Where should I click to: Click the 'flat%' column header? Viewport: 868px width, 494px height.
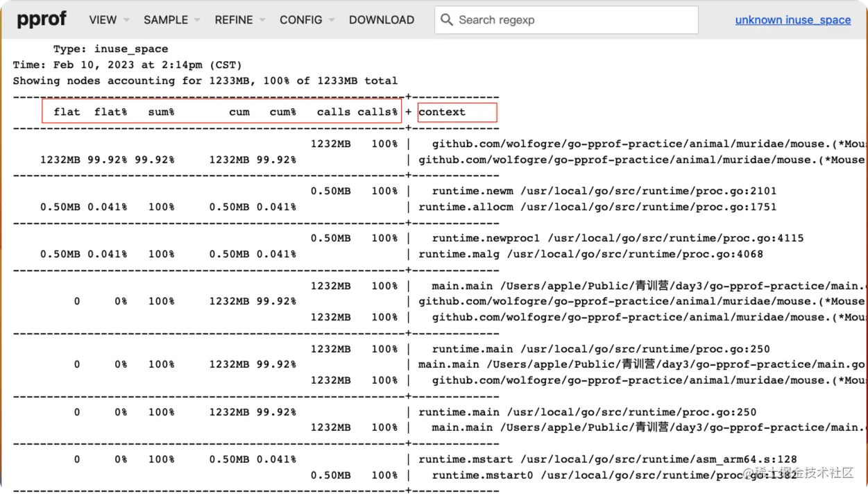[110, 112]
